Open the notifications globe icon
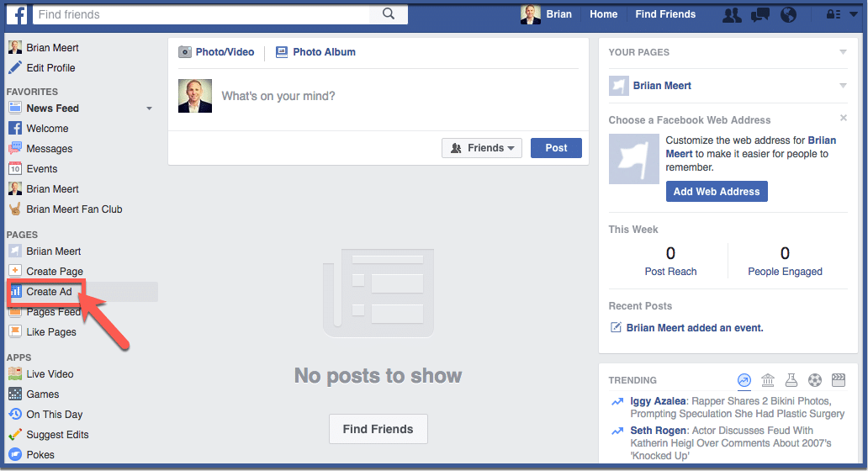 (788, 14)
